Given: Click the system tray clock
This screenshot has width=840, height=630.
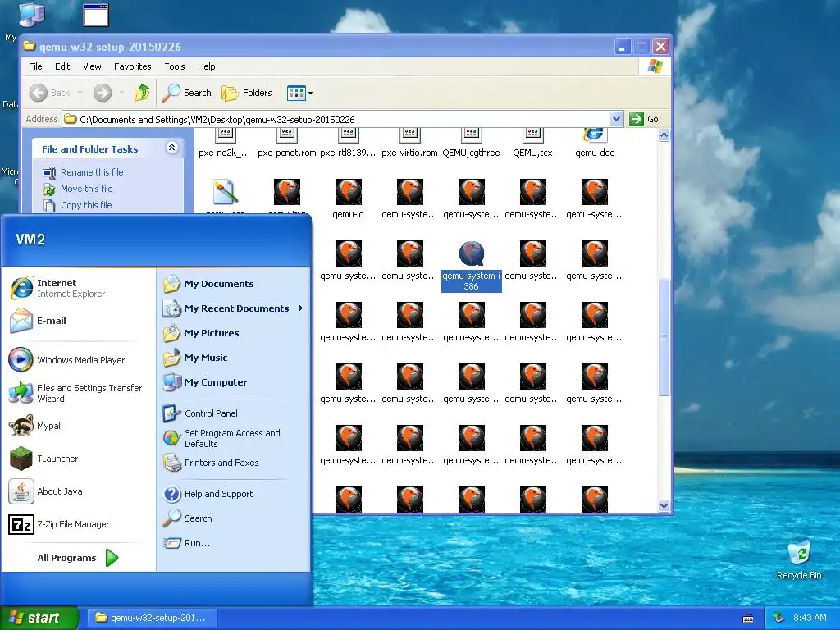Looking at the screenshot, I should coord(810,618).
